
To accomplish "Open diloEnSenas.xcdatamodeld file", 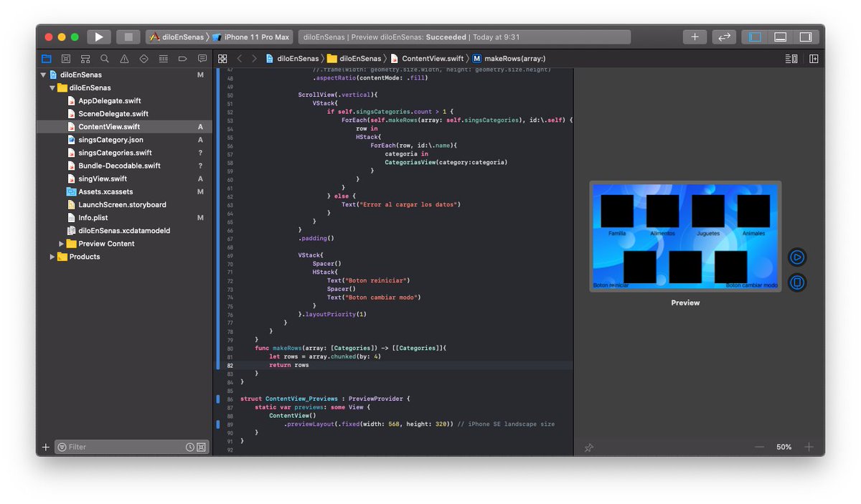I will coord(123,231).
